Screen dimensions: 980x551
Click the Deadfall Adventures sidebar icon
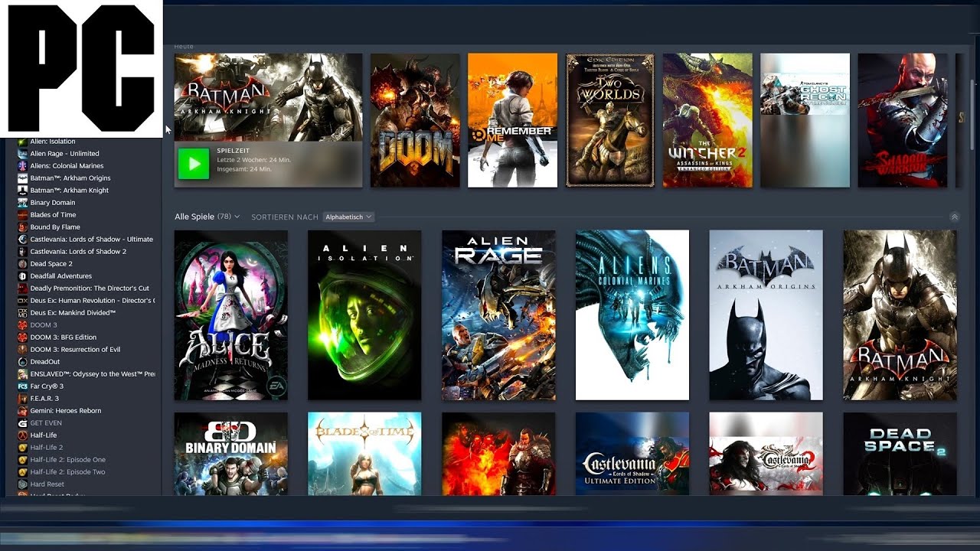pyautogui.click(x=23, y=276)
